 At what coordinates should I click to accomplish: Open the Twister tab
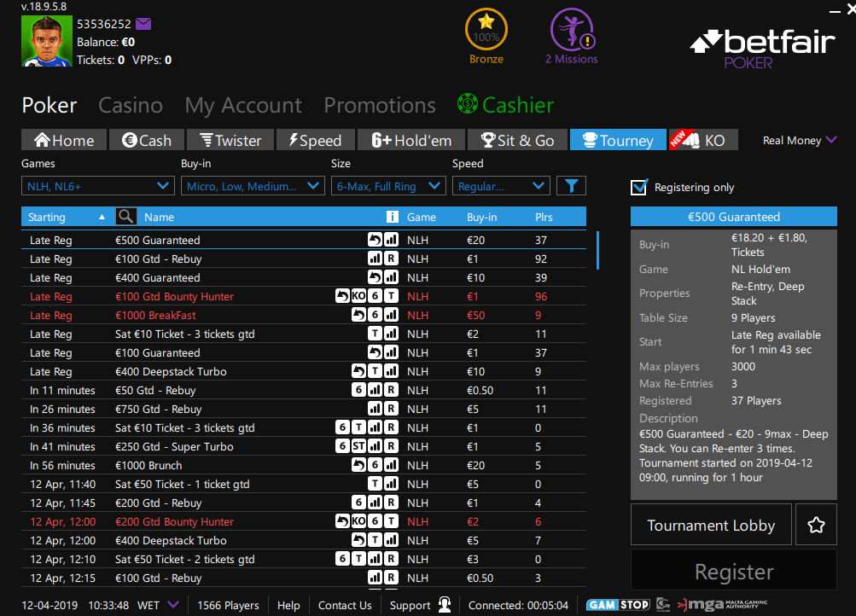[230, 140]
